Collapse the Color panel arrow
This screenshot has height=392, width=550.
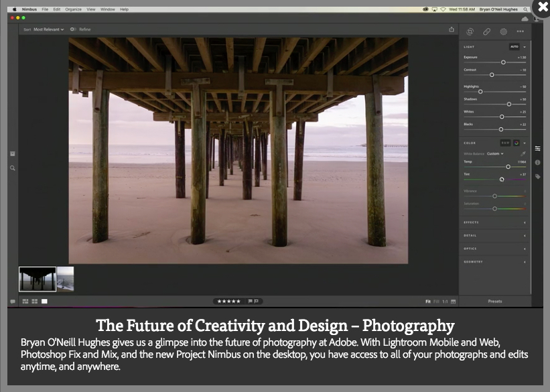tap(525, 143)
